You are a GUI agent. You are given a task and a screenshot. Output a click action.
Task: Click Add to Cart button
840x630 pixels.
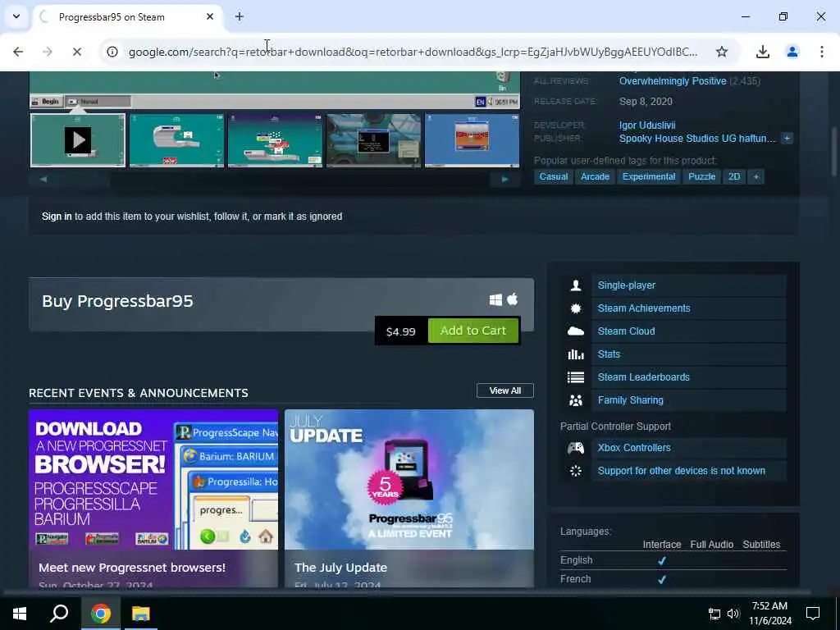[473, 331]
